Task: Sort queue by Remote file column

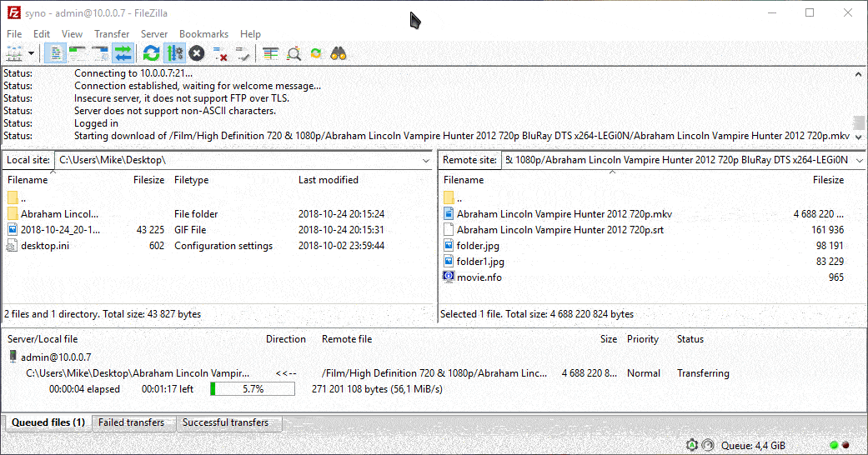Action: [x=347, y=339]
